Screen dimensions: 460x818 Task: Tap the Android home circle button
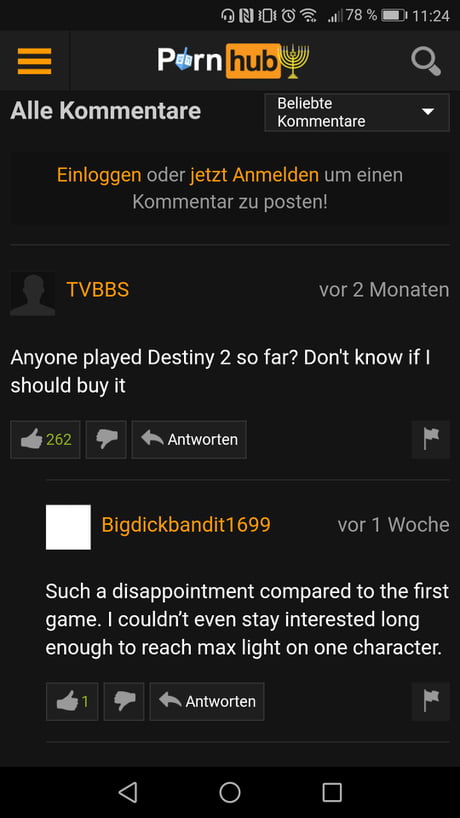click(230, 792)
